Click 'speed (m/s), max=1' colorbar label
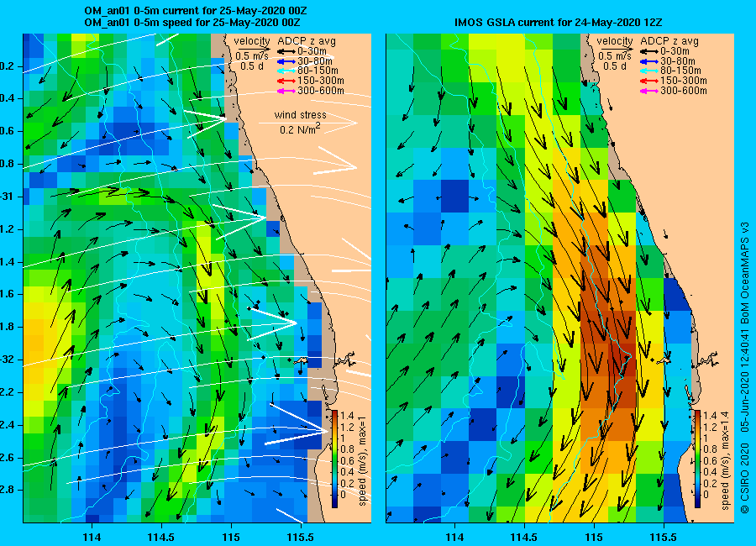 363,459
